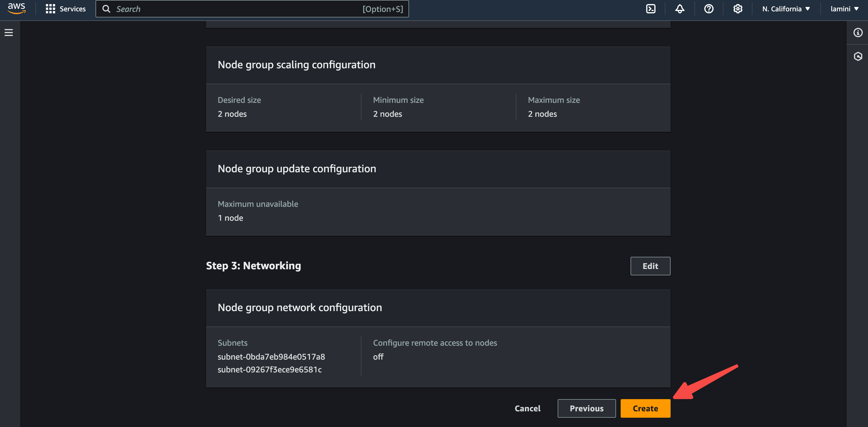The width and height of the screenshot is (868, 427).
Task: Select subnet-0bda7eb984e0517a8 text
Action: pos(271,356)
